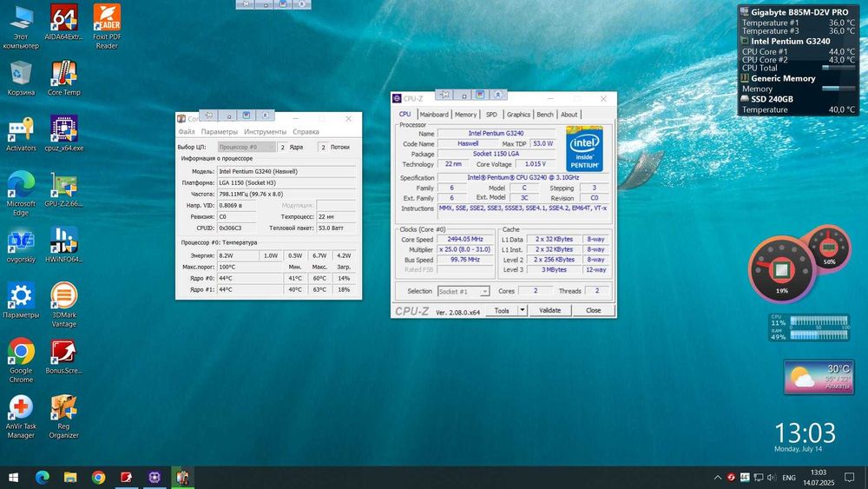Select the Activators desktop icon
868x489 pixels.
coord(21,134)
